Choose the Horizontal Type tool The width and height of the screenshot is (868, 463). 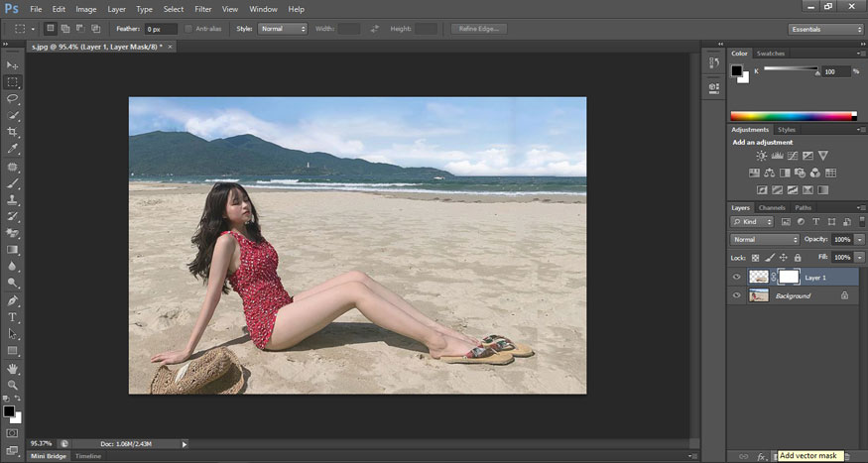(13, 317)
